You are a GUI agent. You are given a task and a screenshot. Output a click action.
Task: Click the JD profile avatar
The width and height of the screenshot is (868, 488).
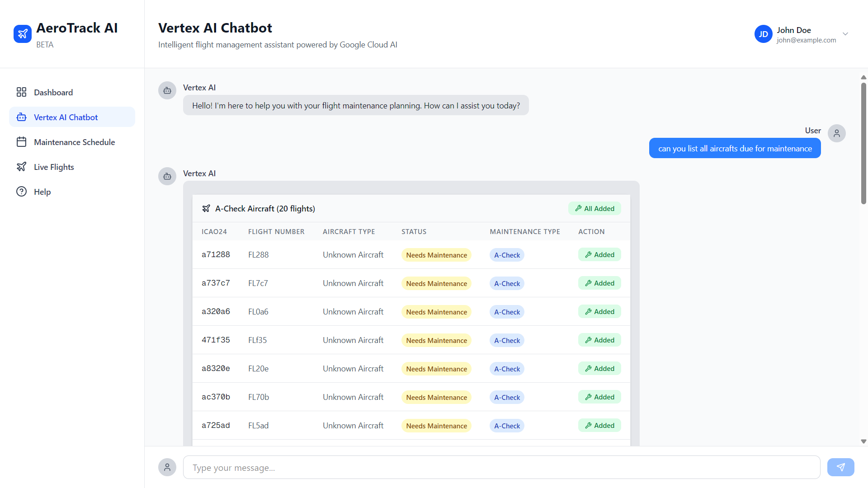(x=763, y=34)
